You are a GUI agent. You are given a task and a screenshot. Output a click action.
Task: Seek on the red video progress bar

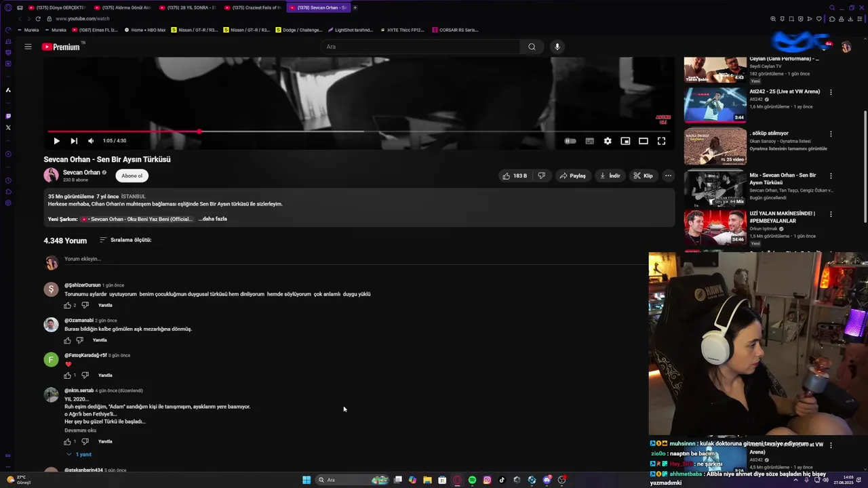tap(359, 131)
